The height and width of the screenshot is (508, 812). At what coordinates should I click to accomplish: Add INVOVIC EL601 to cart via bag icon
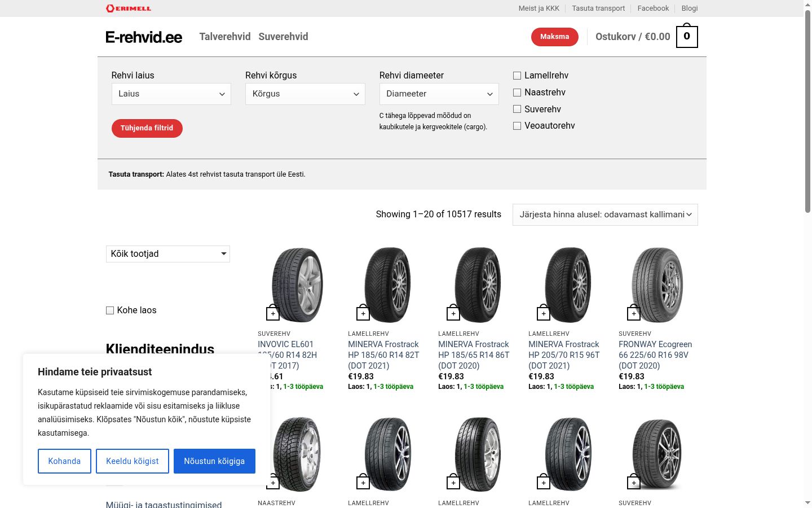pyautogui.click(x=273, y=312)
